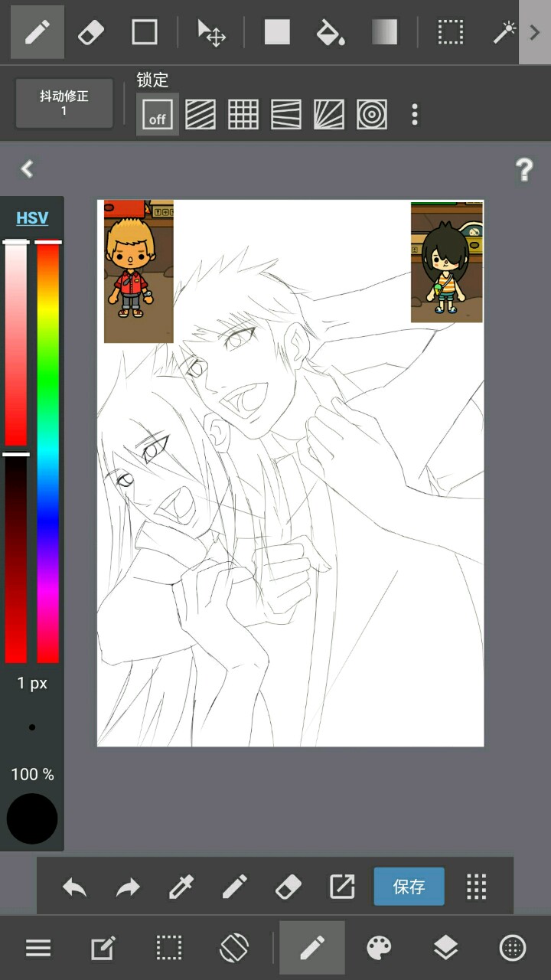Select the Eraser tool in top toolbar
The image size is (551, 980).
point(90,32)
